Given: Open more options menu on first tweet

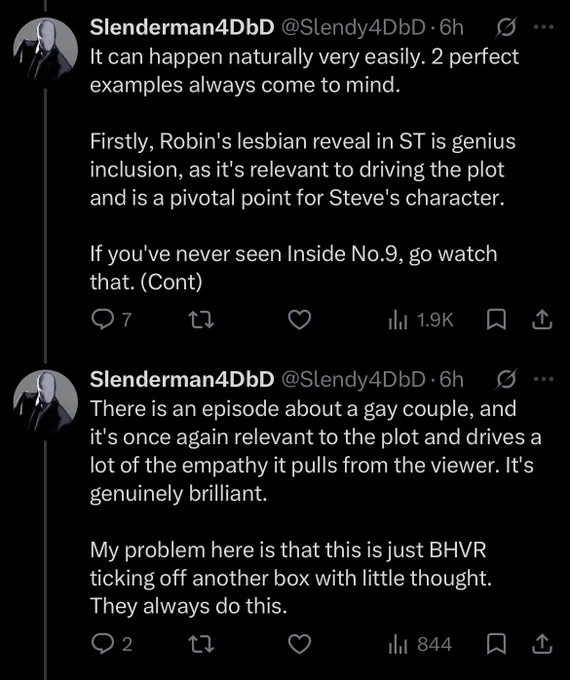Looking at the screenshot, I should [544, 27].
